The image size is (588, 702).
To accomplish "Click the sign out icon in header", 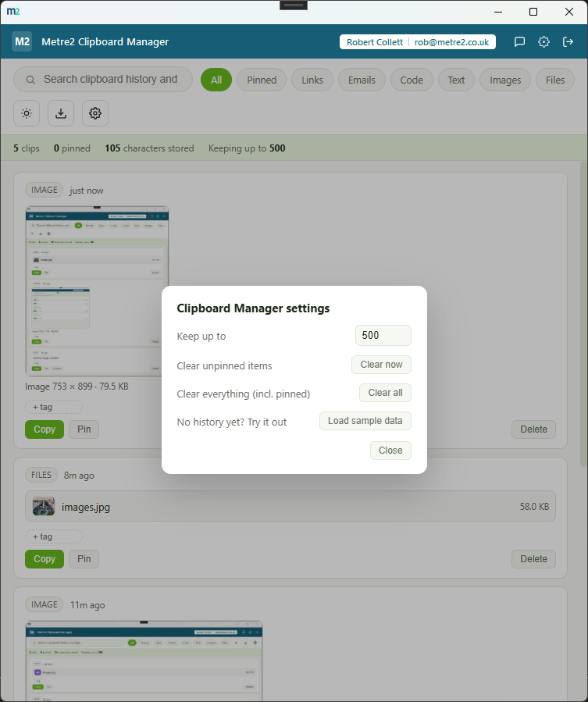I will click(568, 41).
